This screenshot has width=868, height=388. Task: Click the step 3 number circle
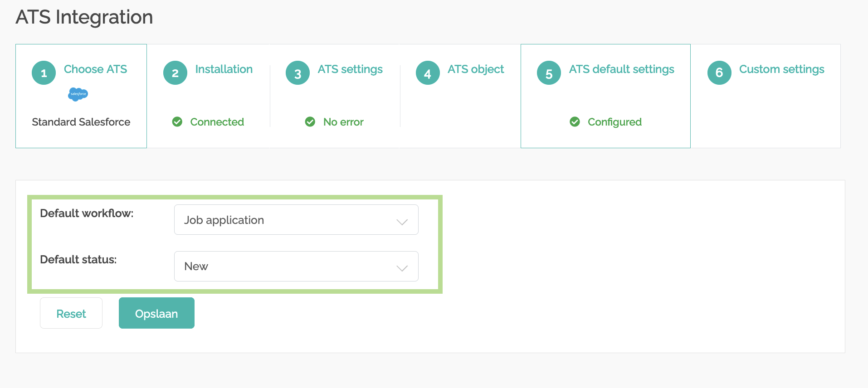(x=297, y=73)
